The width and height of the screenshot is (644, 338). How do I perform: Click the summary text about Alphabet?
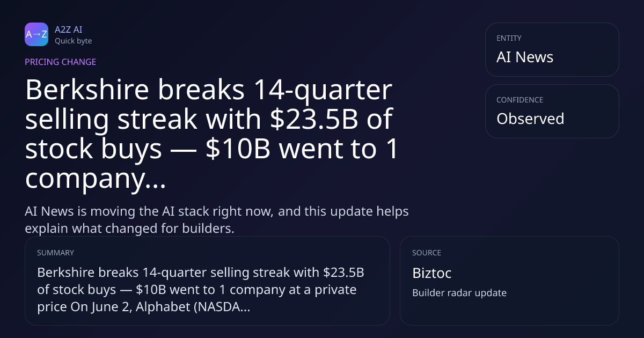[x=201, y=290]
